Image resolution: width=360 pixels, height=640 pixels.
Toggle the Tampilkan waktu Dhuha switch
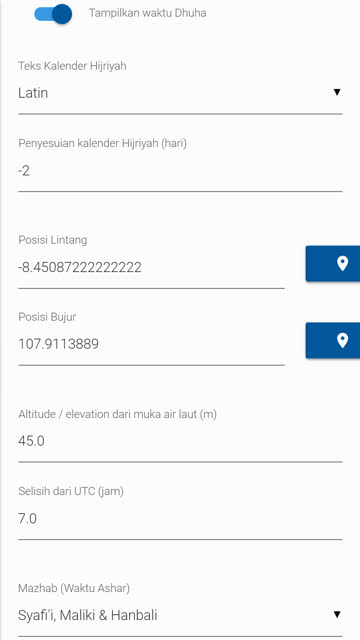tap(53, 14)
